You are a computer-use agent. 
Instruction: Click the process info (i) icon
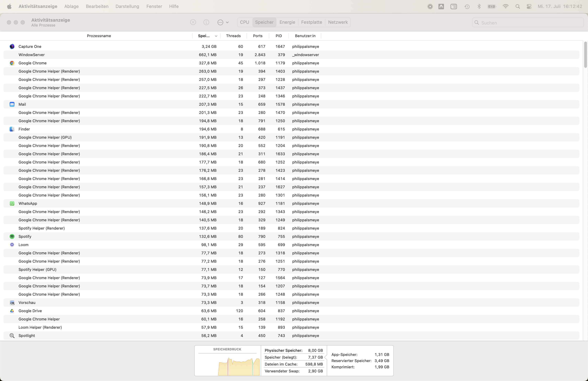click(206, 22)
